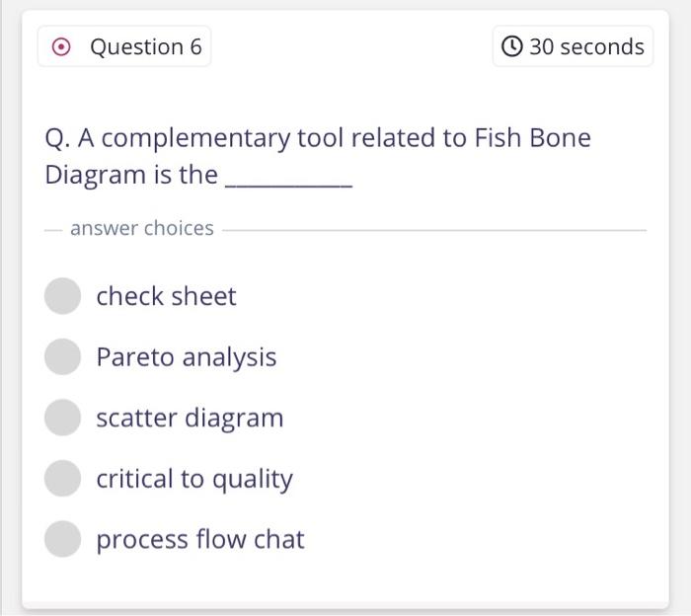Image resolution: width=691 pixels, height=616 pixels.
Task: Select the process flow chat radio button
Action: [62, 539]
